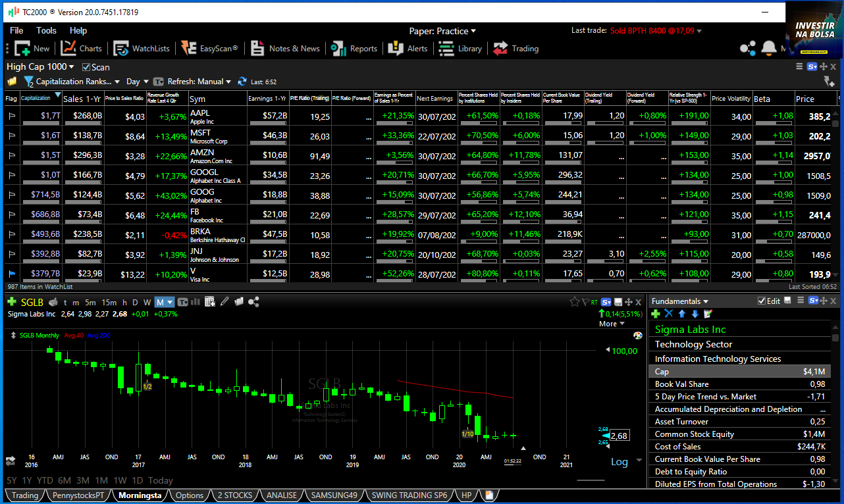The height and width of the screenshot is (504, 844).
Task: Toggle the blue flag for the Visa row
Action: [x=11, y=274]
